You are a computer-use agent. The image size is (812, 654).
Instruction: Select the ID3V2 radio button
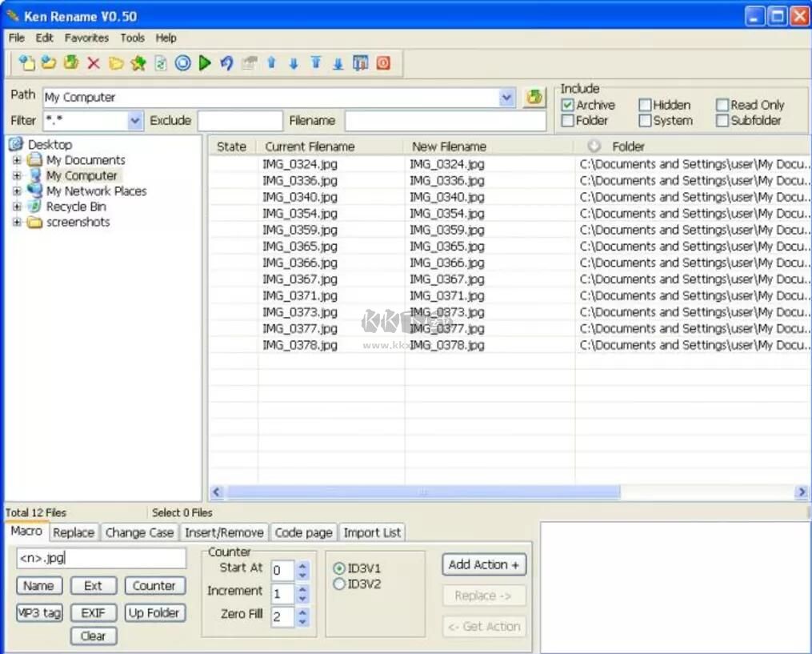click(340, 584)
